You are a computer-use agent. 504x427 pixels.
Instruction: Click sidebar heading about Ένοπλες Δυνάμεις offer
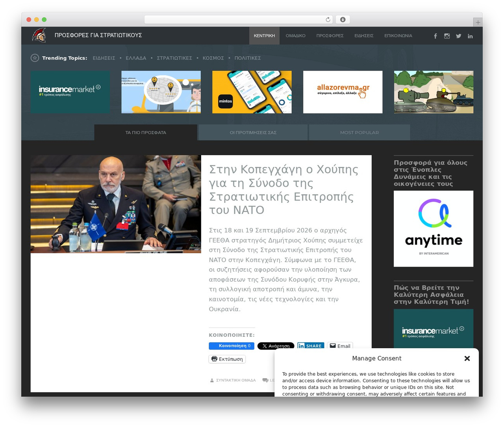coord(431,173)
